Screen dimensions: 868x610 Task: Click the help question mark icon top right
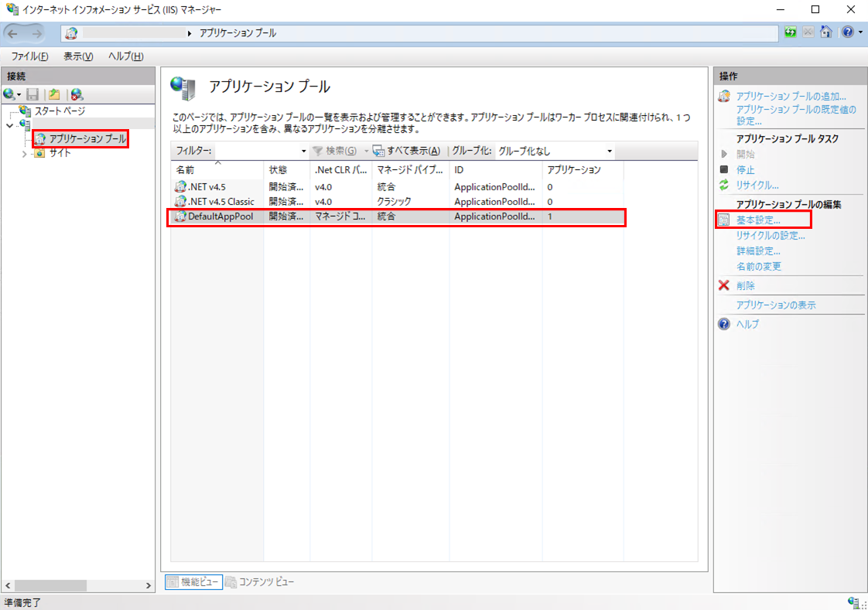848,32
